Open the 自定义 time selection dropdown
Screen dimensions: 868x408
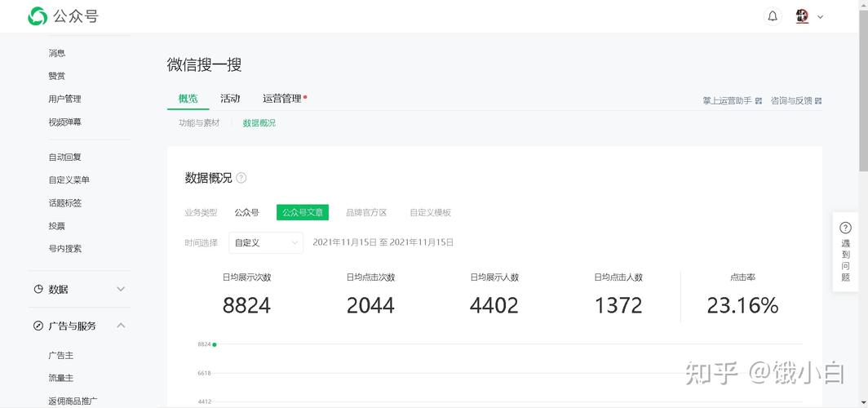pyautogui.click(x=266, y=242)
